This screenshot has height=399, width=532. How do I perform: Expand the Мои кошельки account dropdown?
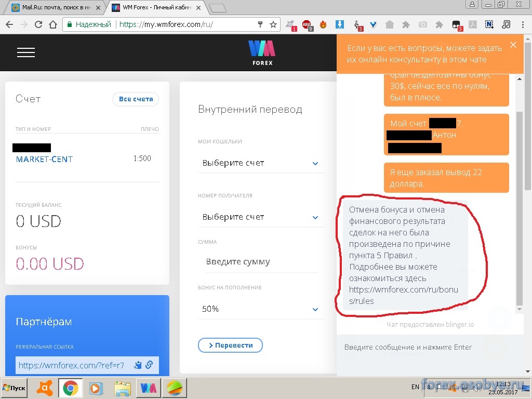click(x=261, y=163)
